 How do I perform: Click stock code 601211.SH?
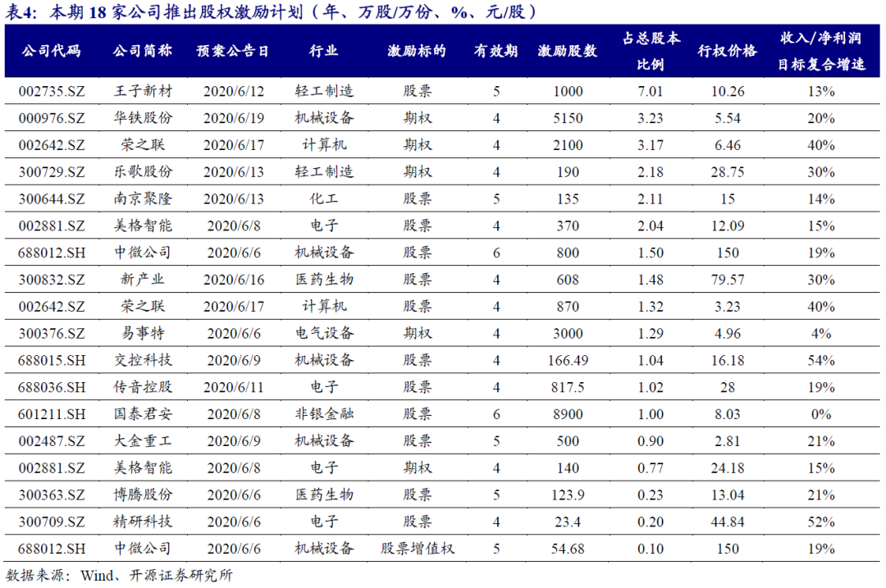[x=52, y=414]
